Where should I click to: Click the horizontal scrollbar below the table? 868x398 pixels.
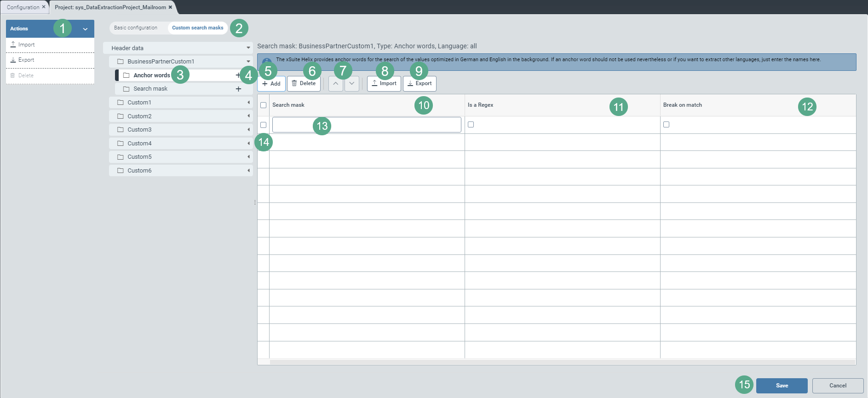(x=562, y=362)
